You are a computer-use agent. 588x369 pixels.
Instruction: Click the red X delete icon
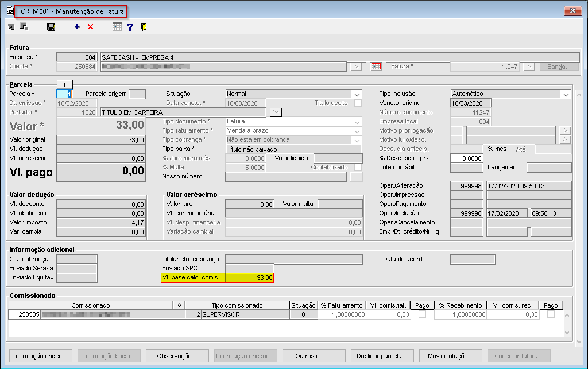pos(90,27)
